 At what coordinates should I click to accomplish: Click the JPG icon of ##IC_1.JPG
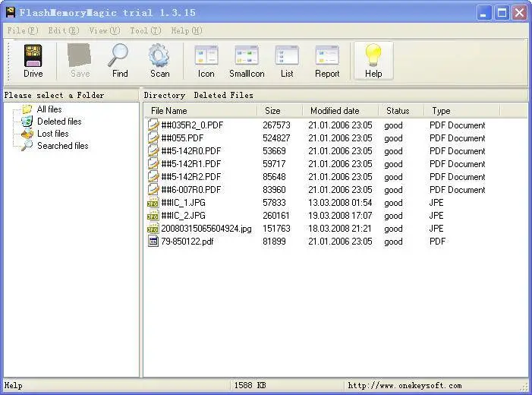coord(153,202)
